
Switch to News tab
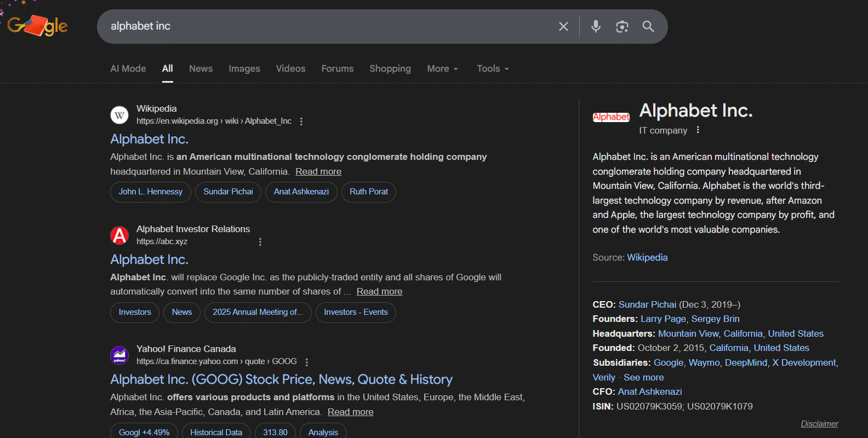point(201,68)
